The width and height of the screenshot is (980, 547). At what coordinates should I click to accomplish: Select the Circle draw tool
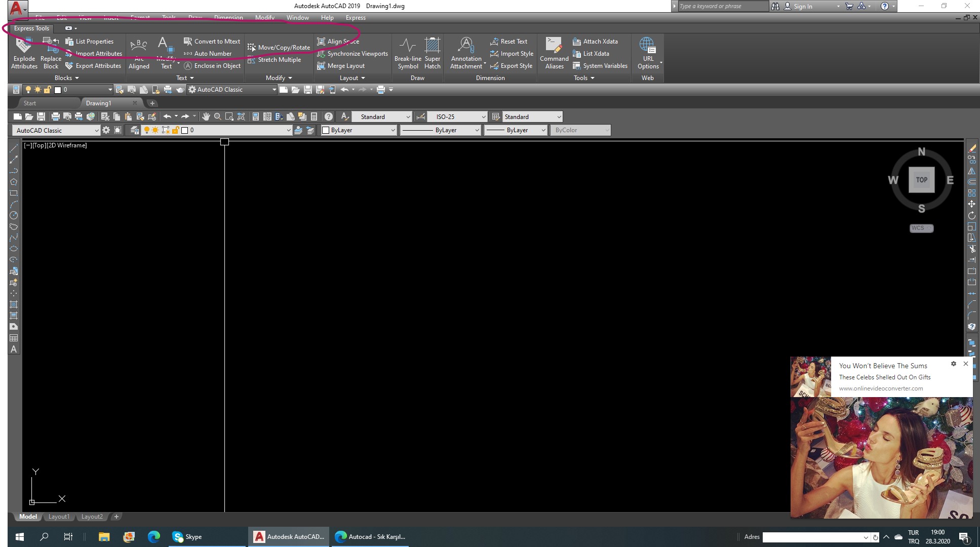pyautogui.click(x=14, y=215)
